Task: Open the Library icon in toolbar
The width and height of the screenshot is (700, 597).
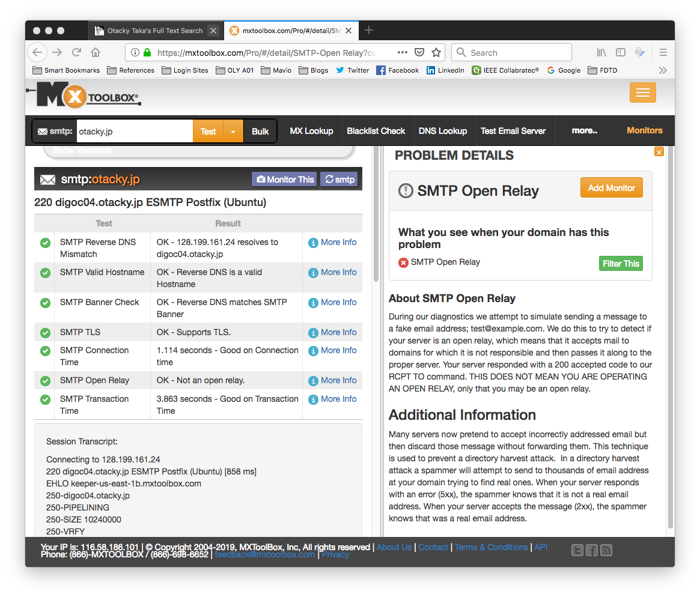Action: [x=601, y=53]
